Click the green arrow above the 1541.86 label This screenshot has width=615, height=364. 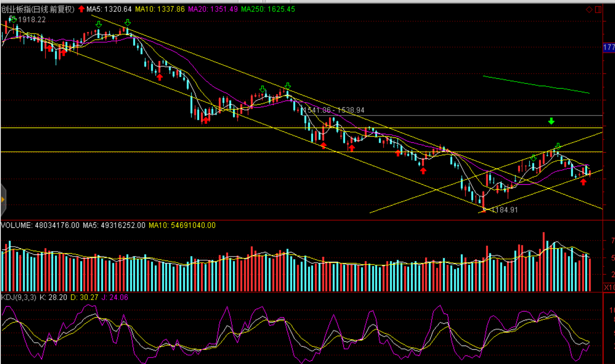[287, 86]
